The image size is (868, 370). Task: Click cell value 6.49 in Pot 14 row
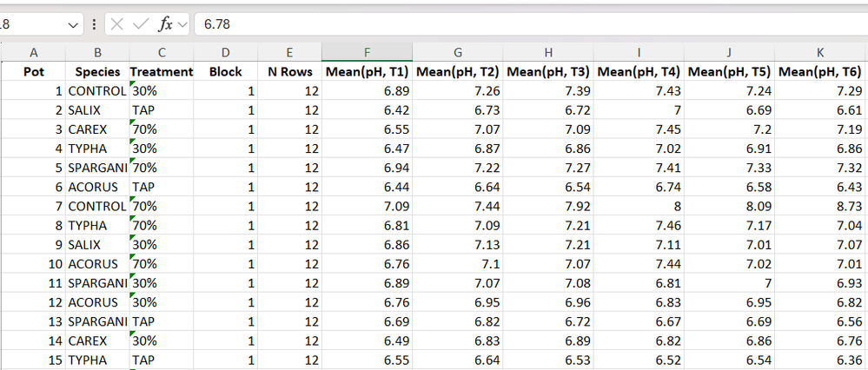(x=367, y=340)
